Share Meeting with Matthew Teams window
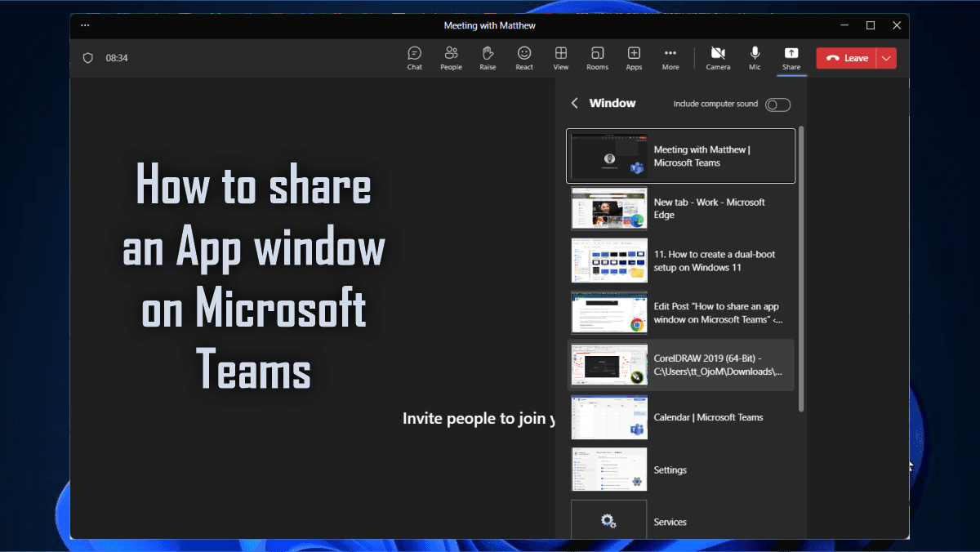980x552 pixels. 680,156
